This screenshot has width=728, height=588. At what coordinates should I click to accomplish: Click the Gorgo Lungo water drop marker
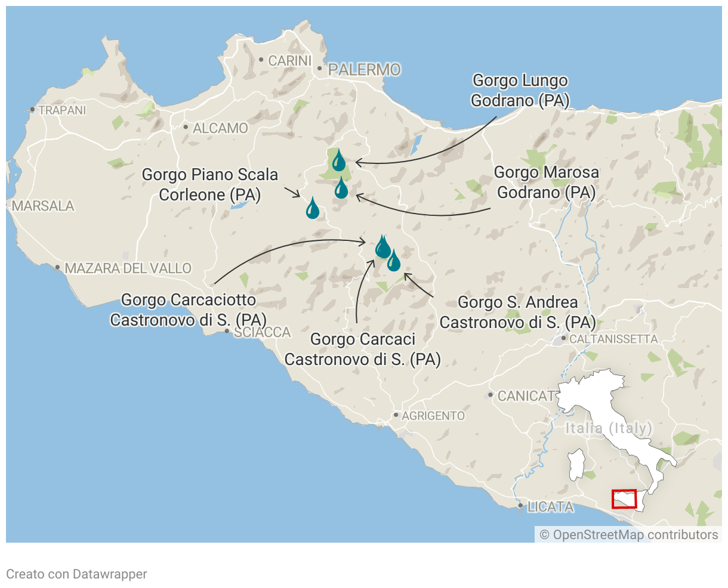(x=339, y=160)
